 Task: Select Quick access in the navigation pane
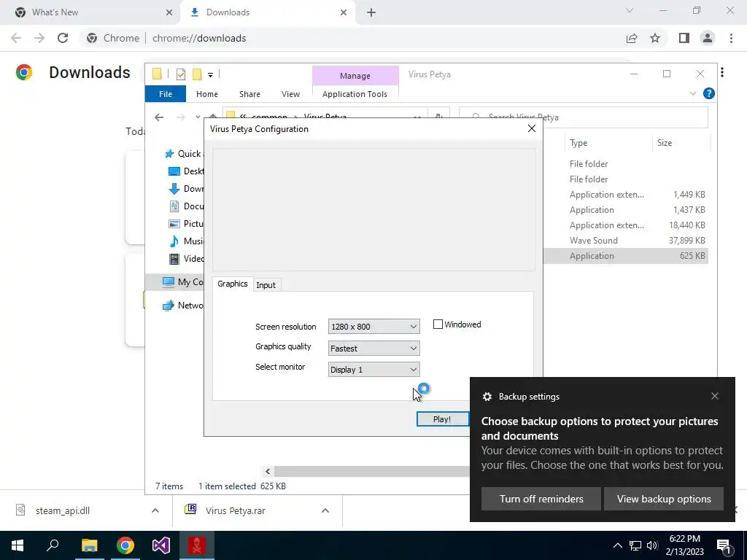click(x=184, y=154)
